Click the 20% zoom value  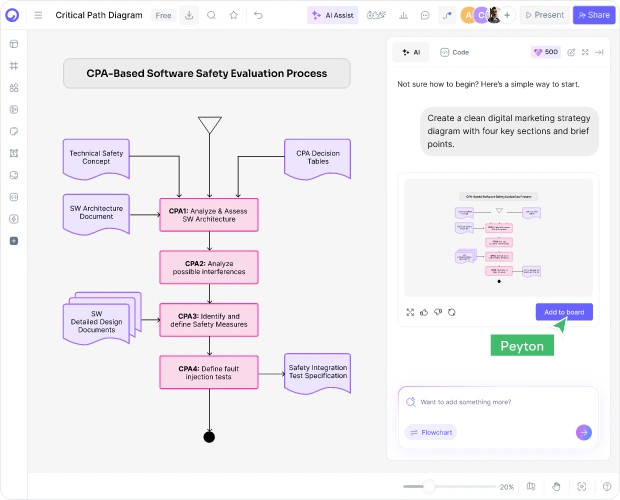click(x=507, y=487)
